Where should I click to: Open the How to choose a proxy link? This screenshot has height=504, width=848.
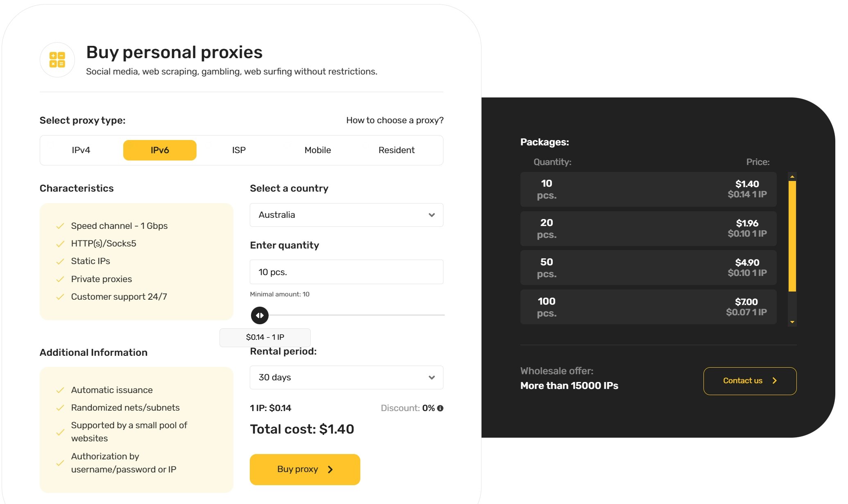pyautogui.click(x=395, y=120)
